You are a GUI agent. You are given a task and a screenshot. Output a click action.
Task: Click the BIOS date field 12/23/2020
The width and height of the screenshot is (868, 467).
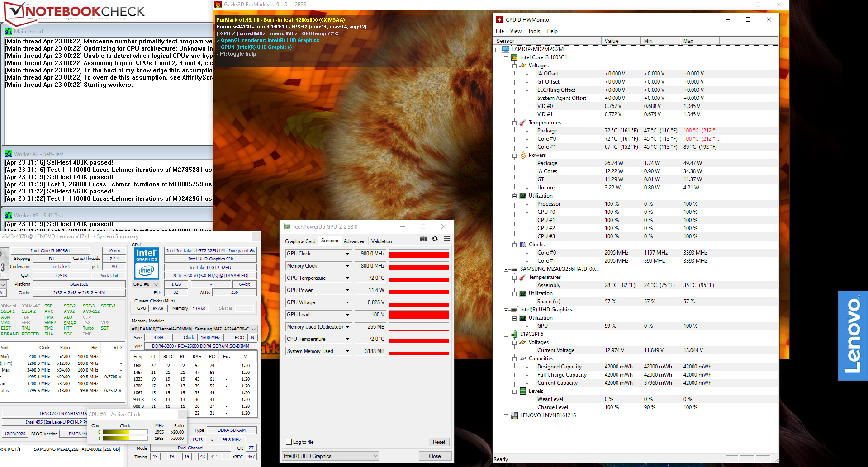[15, 434]
